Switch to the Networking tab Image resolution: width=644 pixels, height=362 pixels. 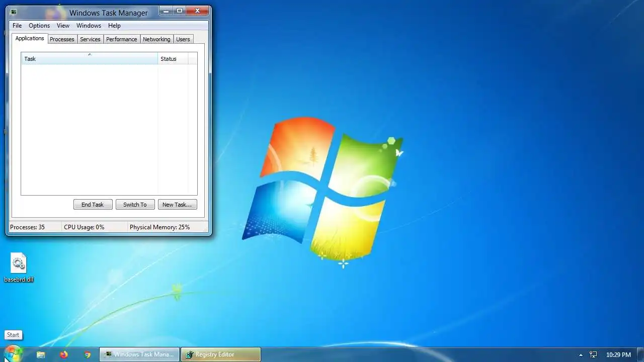[x=156, y=39]
